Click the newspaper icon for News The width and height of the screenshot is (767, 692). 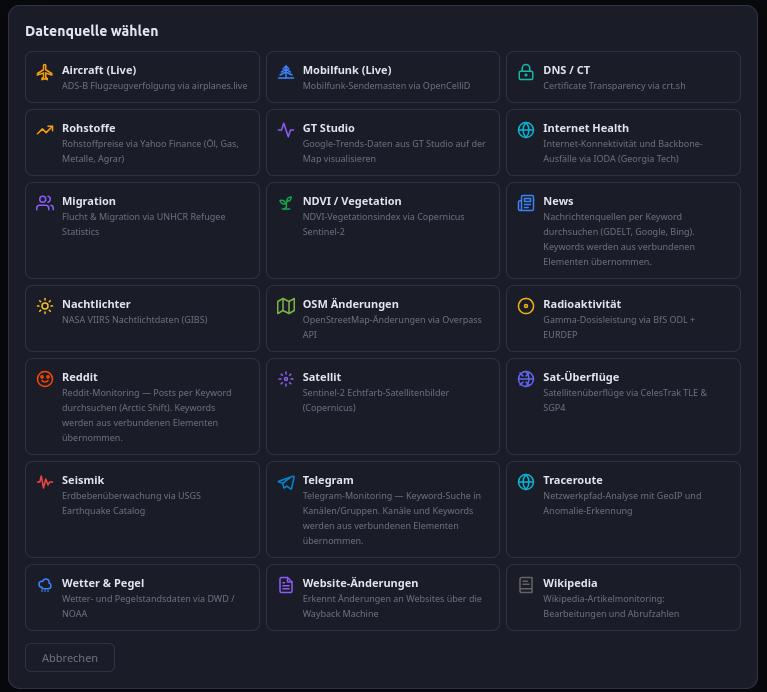tap(526, 203)
